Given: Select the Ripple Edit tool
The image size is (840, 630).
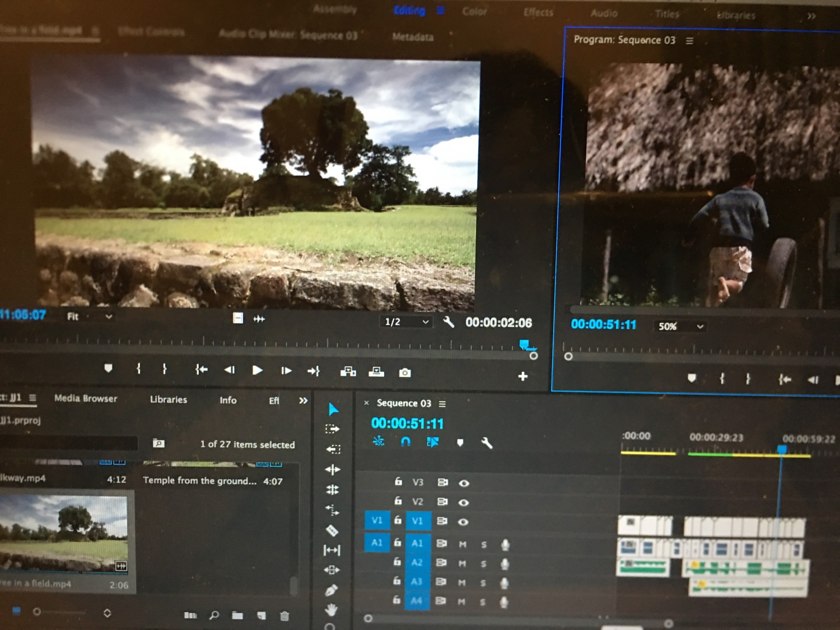Looking at the screenshot, I should (x=332, y=469).
